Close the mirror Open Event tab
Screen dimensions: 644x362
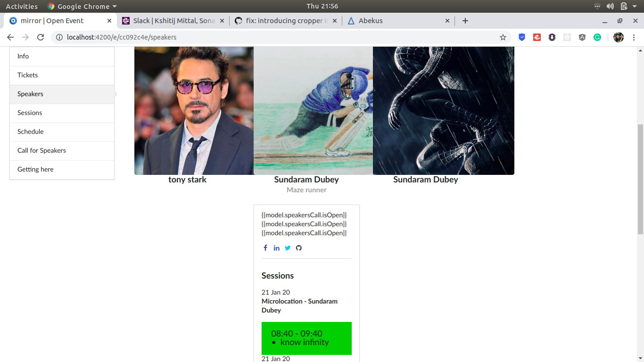click(x=109, y=21)
